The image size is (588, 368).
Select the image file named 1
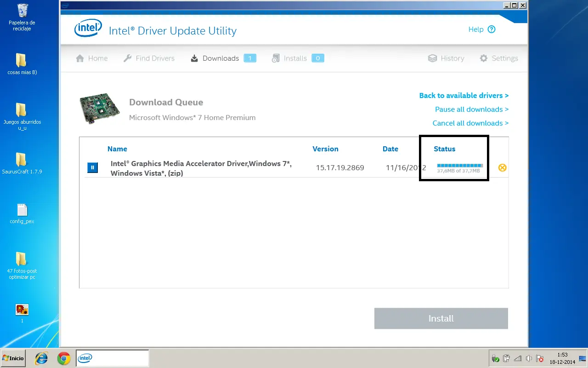click(x=22, y=313)
